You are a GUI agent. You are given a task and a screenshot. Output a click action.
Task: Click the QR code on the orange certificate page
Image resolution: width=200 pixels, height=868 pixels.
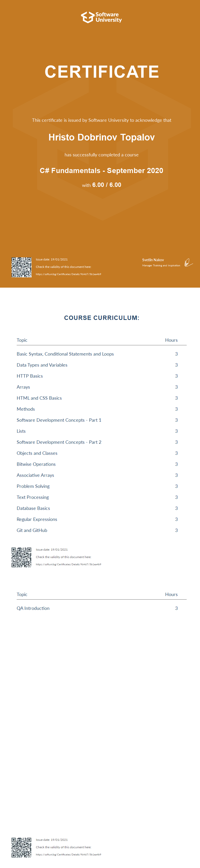[21, 267]
